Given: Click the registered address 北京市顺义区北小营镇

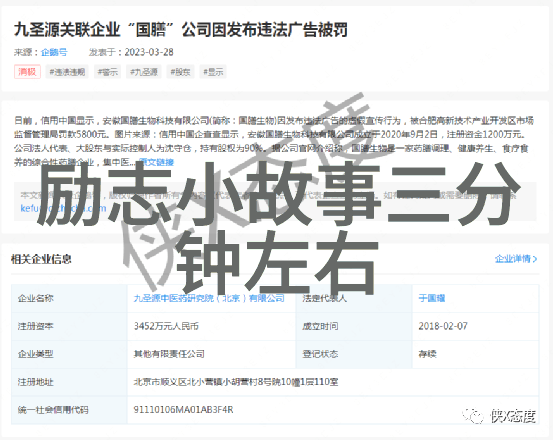Looking at the screenshot, I should point(236,382).
